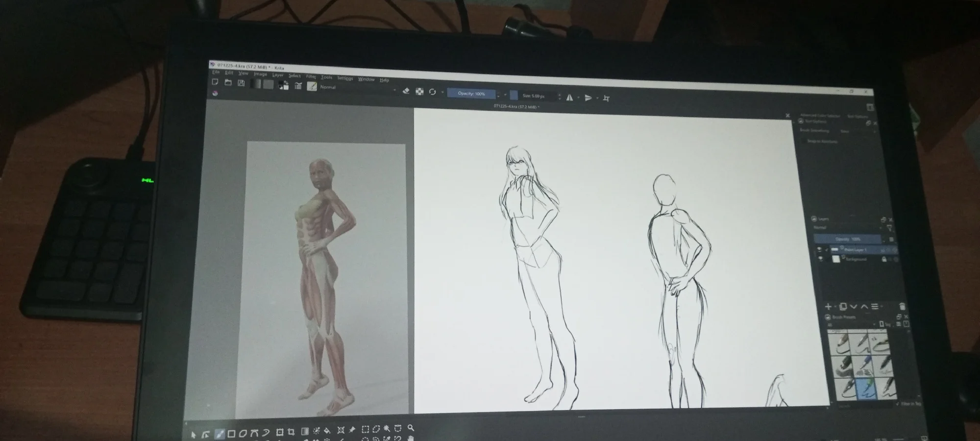Image resolution: width=980 pixels, height=441 pixels.
Task: Open the blending mode Normal dropdown
Action: 358,88
